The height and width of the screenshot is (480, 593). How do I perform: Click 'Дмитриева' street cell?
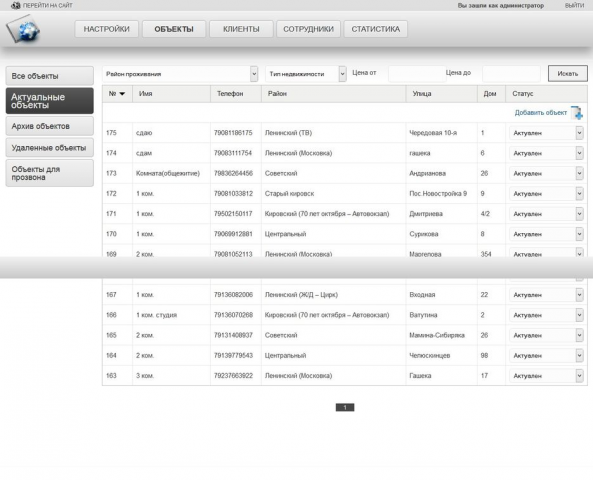426,214
